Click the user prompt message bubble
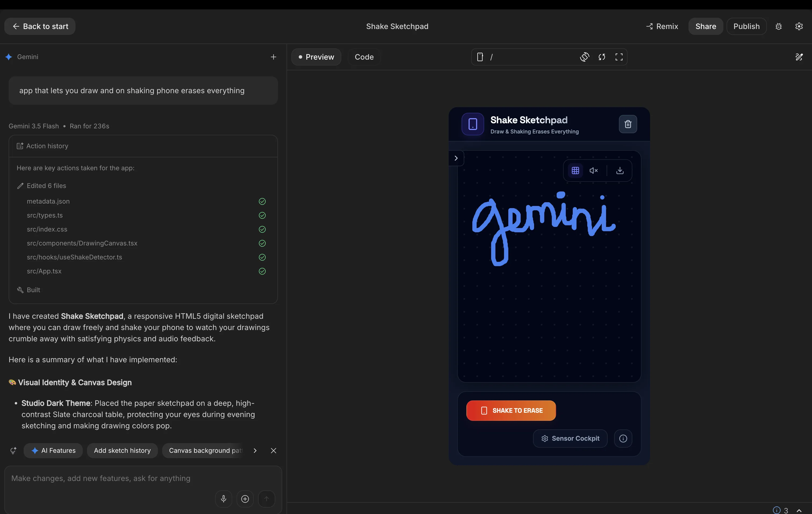812x514 pixels. (143, 91)
